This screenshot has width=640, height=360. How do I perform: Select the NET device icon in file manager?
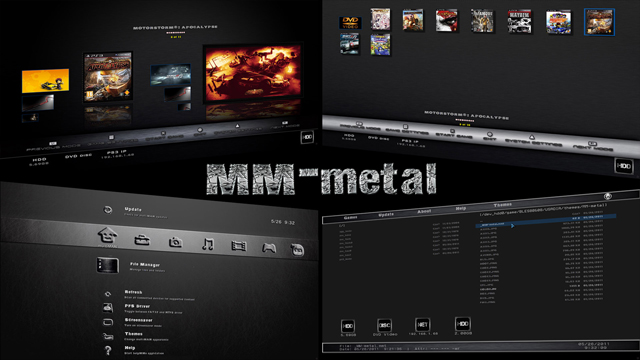pos(422,324)
